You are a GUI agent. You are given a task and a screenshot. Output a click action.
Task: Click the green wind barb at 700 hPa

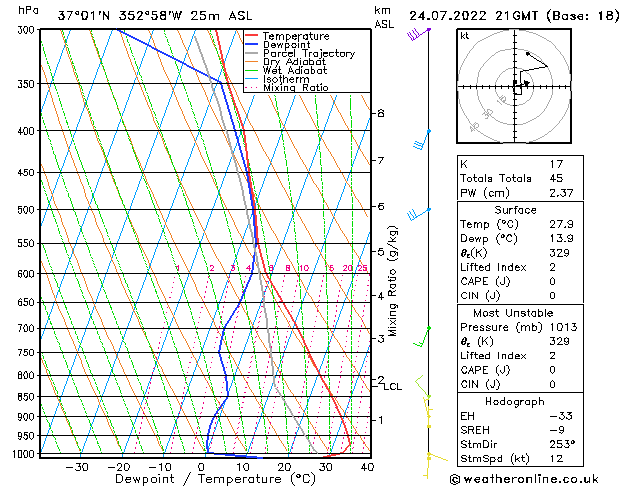pos(422,337)
